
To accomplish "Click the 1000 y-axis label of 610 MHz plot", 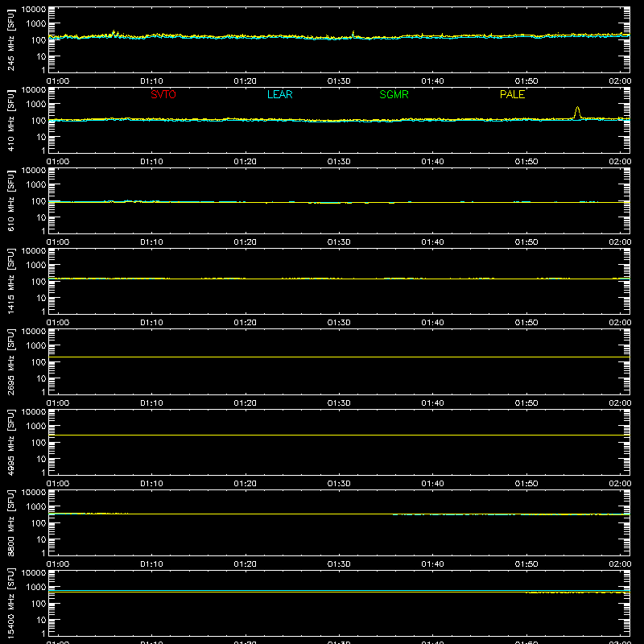I will 36,185.
